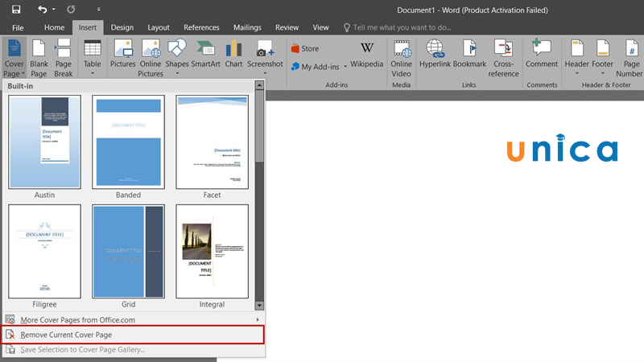
Task: Click the Remove Current Cover Page icon
Action: 10,335
